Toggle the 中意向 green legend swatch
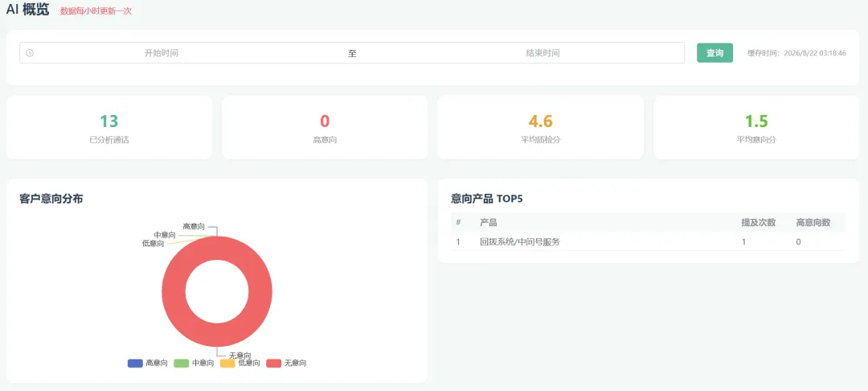868x391 pixels. 182,364
